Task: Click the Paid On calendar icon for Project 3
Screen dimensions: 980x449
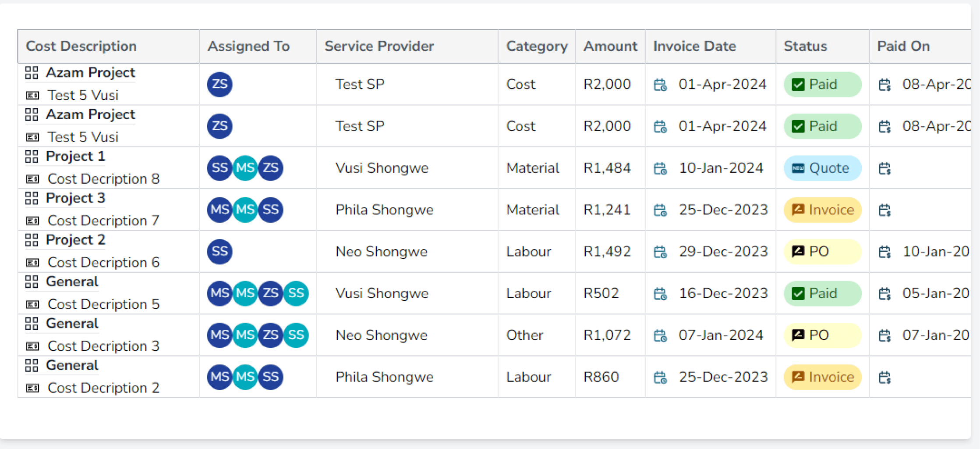Action: [884, 210]
